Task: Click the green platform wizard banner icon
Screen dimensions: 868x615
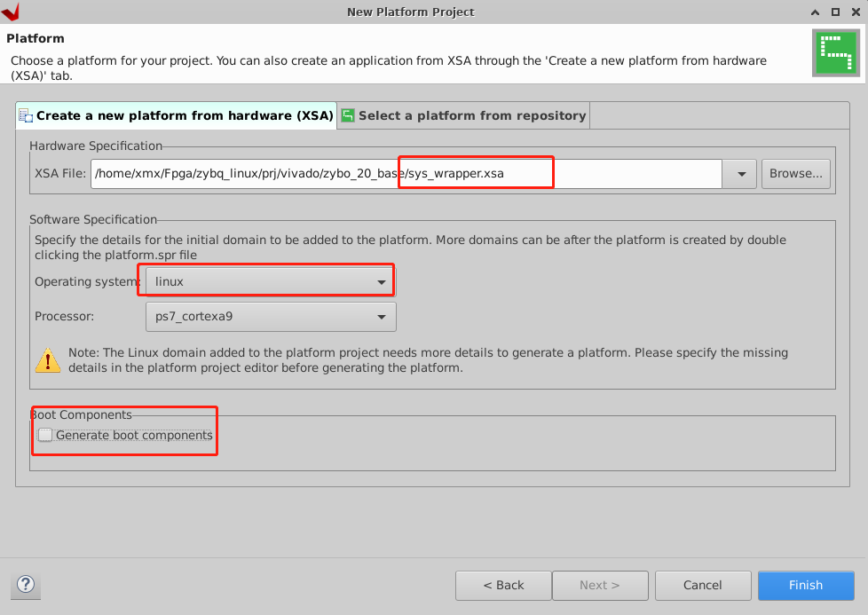Action: point(836,53)
